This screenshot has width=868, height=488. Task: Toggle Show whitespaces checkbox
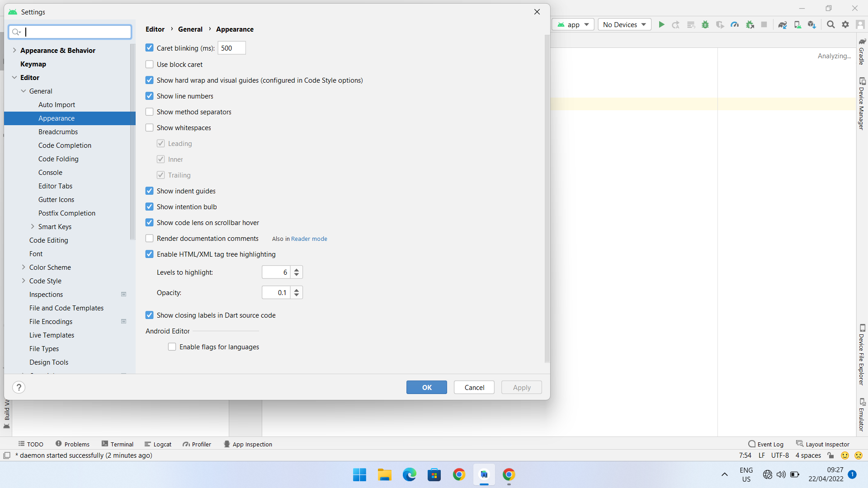tap(150, 127)
